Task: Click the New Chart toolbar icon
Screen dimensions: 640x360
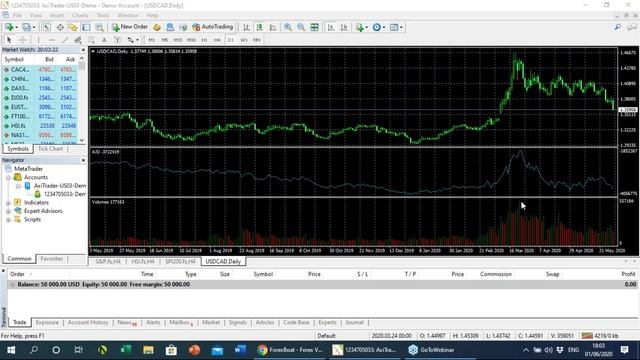Action: point(10,27)
